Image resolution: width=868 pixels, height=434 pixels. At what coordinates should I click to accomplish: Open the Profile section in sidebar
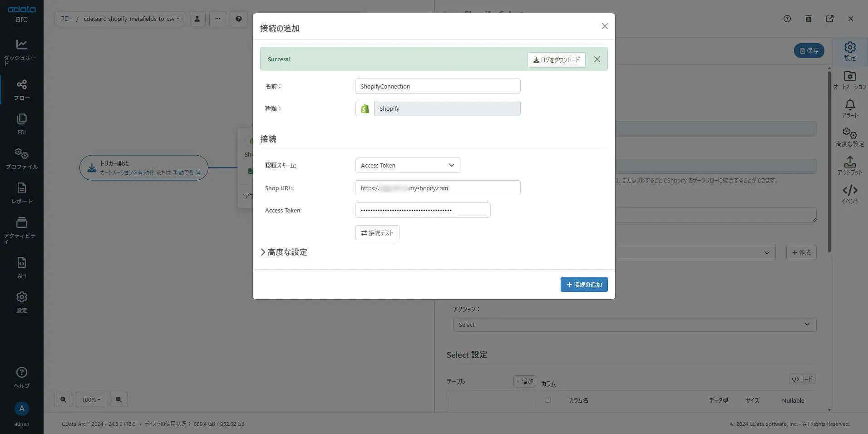[21, 159]
